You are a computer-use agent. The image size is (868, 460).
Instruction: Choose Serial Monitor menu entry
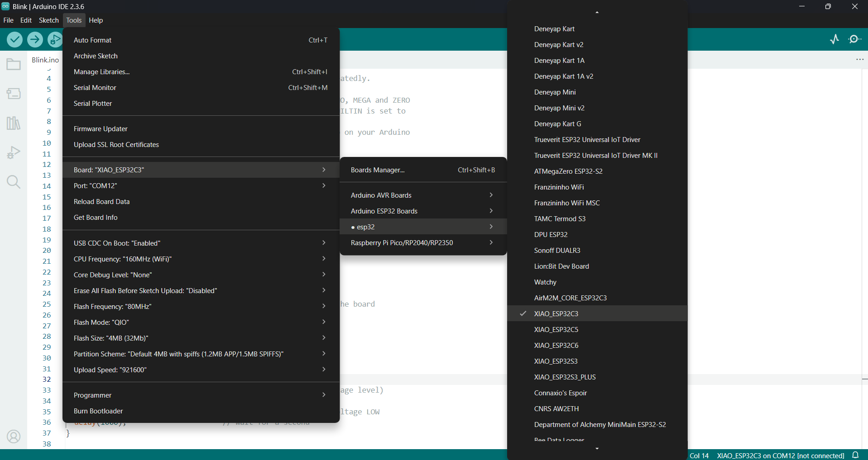point(201,87)
